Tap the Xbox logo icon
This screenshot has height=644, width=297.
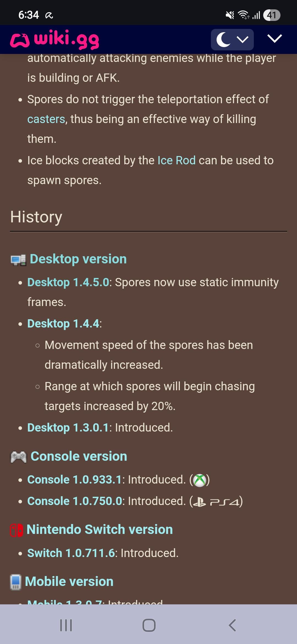click(200, 481)
